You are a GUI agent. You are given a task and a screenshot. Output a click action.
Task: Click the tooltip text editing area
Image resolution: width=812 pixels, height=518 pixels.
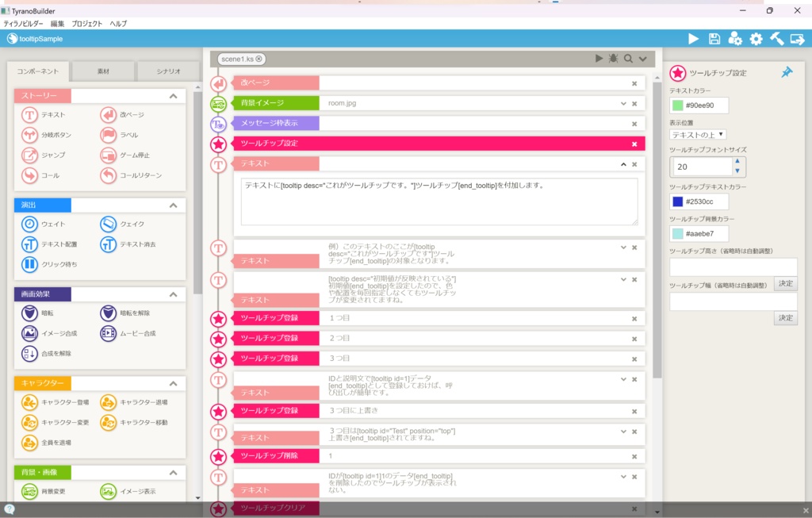439,202
